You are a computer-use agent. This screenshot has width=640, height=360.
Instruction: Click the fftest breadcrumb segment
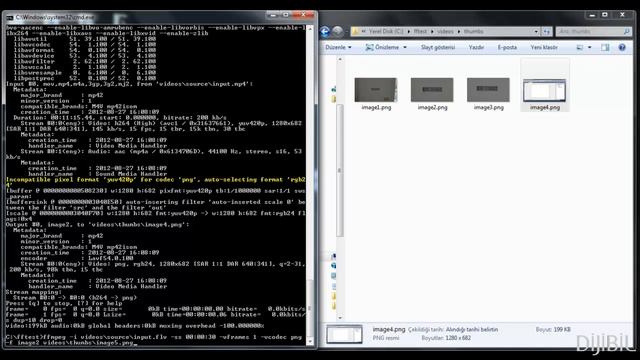point(420,31)
